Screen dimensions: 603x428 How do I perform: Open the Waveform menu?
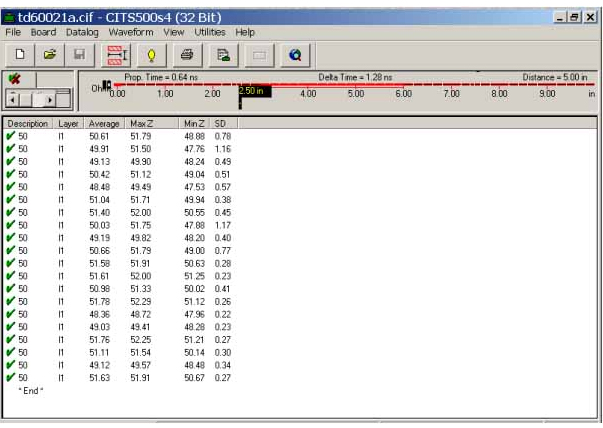coord(129,32)
